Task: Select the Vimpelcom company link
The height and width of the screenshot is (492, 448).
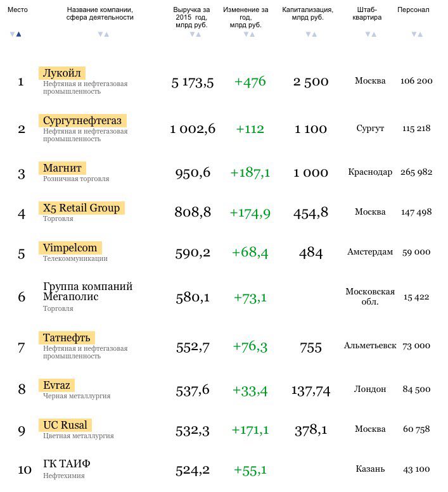Action: point(70,248)
